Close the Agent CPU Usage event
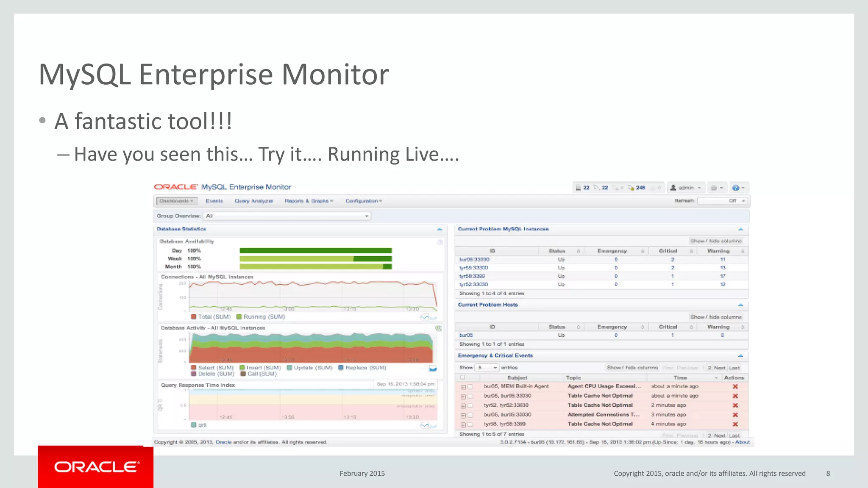The width and height of the screenshot is (868, 488). point(735,386)
